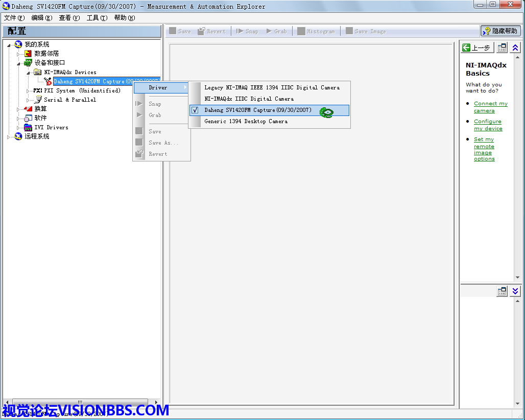Click the 上一步 back button

(477, 48)
